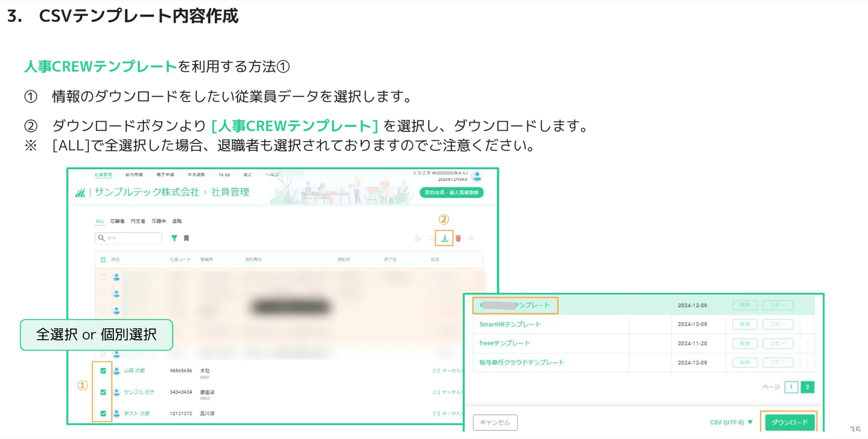
Task: Click 編集 on the SmartHRテンプレート row
Action: [x=745, y=325]
